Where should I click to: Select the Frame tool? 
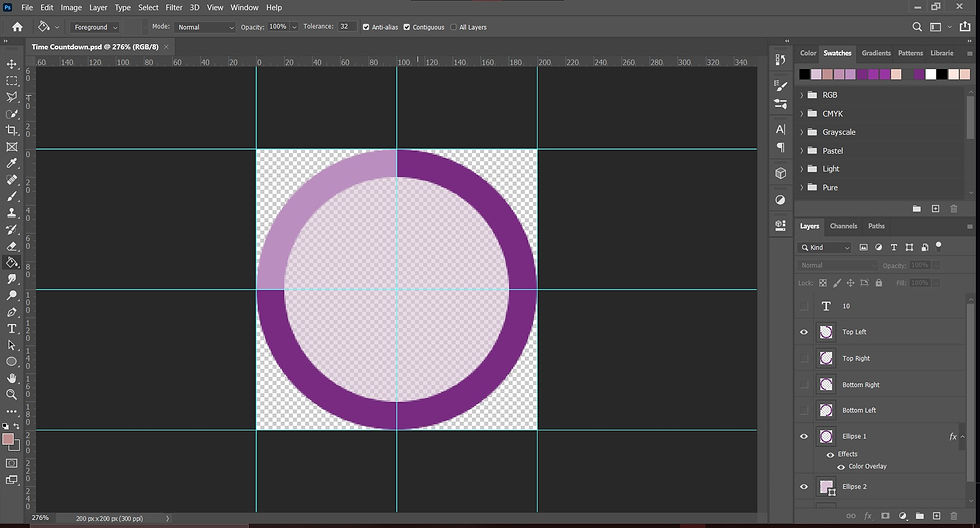coord(12,147)
